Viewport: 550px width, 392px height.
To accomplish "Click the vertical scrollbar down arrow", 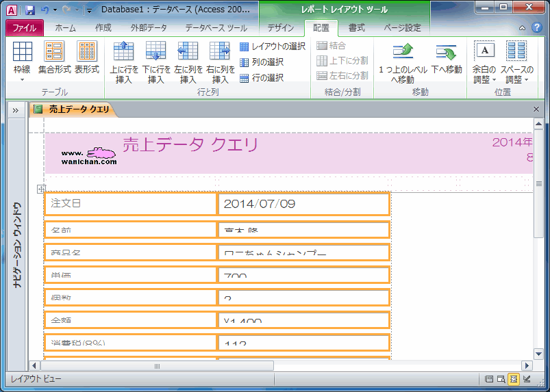I will pyautogui.click(x=538, y=354).
